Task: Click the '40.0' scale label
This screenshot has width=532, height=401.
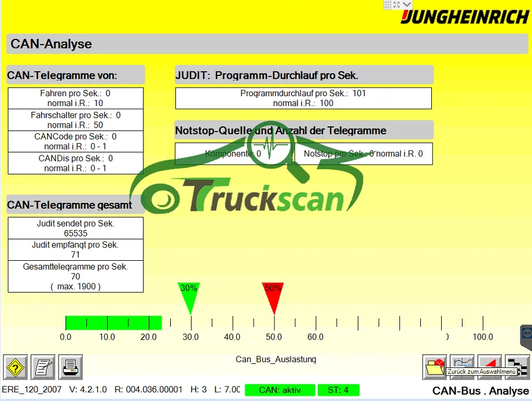Action: [232, 337]
